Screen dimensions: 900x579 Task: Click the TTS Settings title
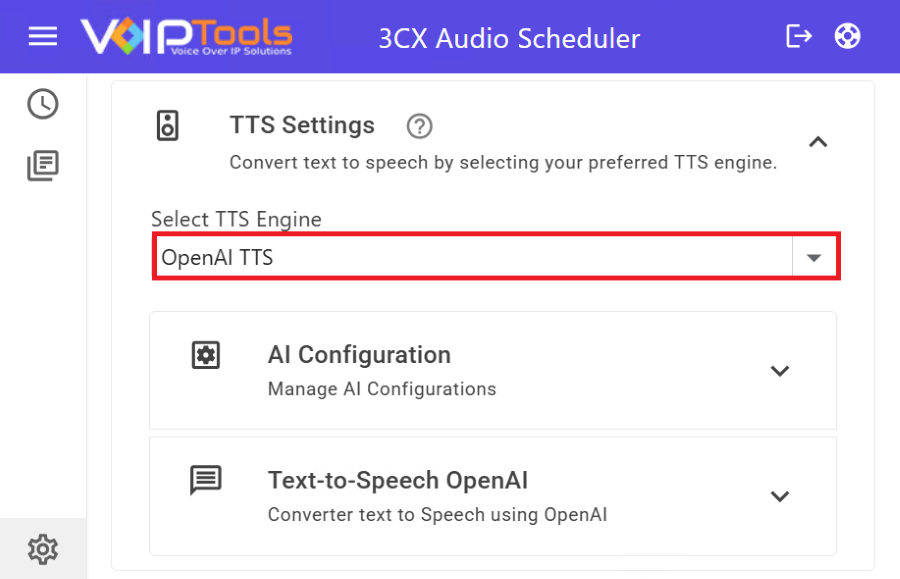point(302,126)
